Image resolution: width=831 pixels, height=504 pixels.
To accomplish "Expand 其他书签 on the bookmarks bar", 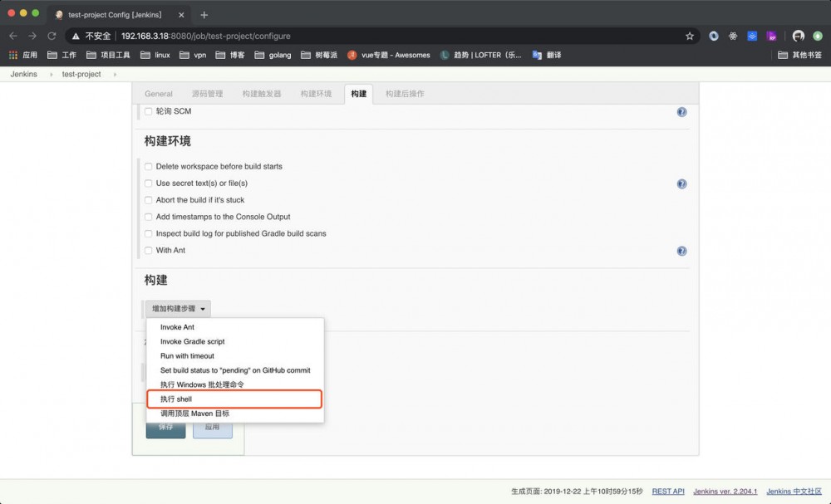I will [x=794, y=56].
